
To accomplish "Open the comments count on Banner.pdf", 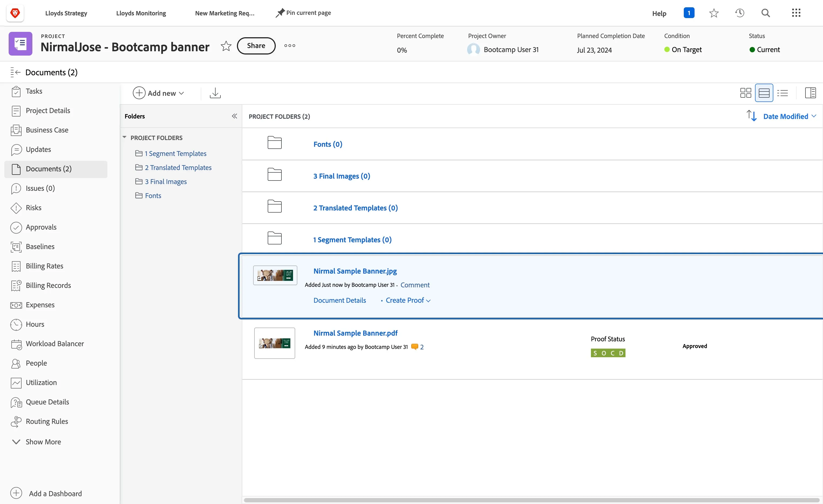I will (x=417, y=347).
